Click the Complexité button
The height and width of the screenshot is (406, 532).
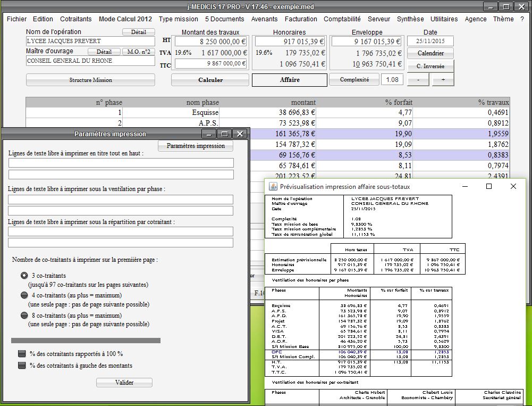[x=354, y=80]
